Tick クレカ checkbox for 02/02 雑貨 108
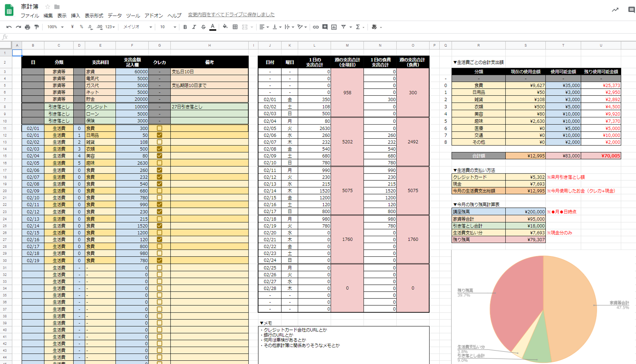 tap(159, 142)
